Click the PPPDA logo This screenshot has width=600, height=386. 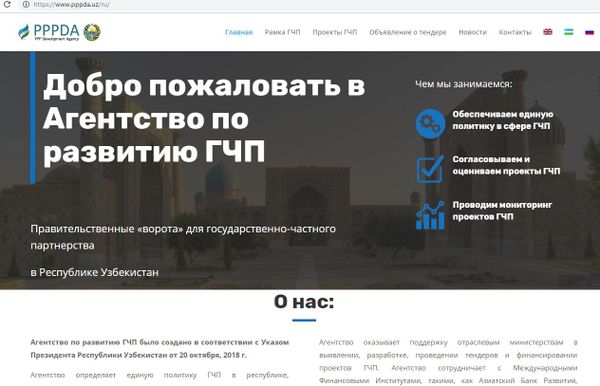(x=49, y=33)
